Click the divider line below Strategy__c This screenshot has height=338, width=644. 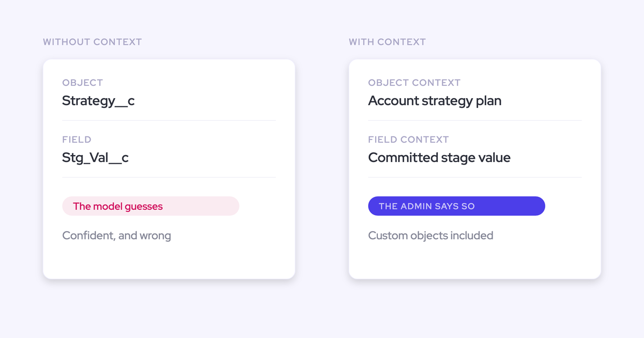(169, 121)
